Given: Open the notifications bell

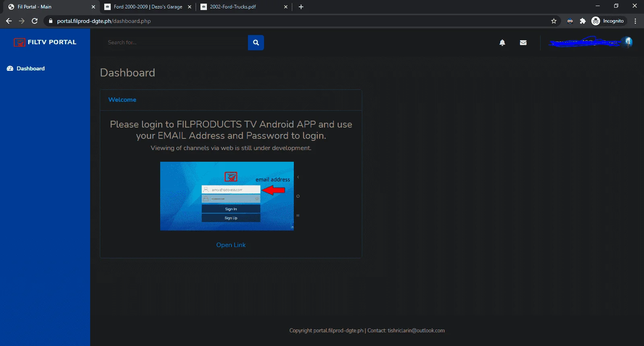Looking at the screenshot, I should (x=502, y=43).
